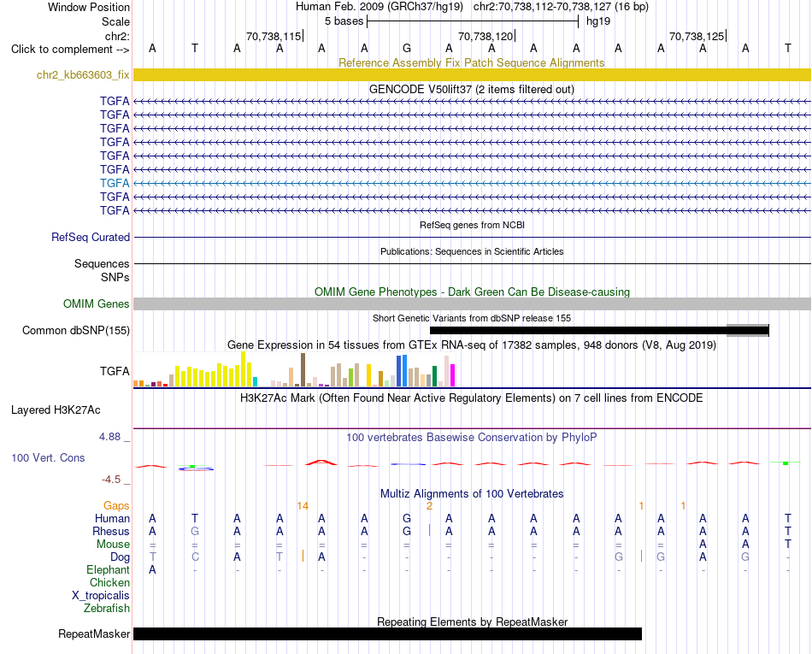Click the 70,738,125 position marker

pyautogui.click(x=697, y=36)
